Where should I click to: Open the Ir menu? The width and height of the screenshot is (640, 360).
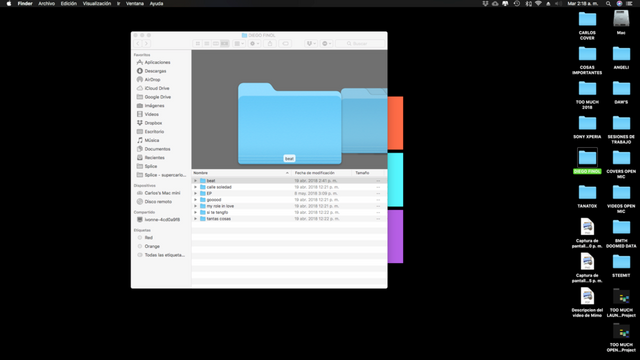(x=118, y=3)
